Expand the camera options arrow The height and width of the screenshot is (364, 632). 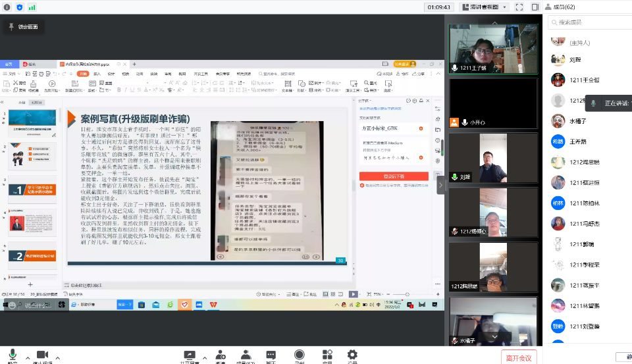(x=58, y=357)
